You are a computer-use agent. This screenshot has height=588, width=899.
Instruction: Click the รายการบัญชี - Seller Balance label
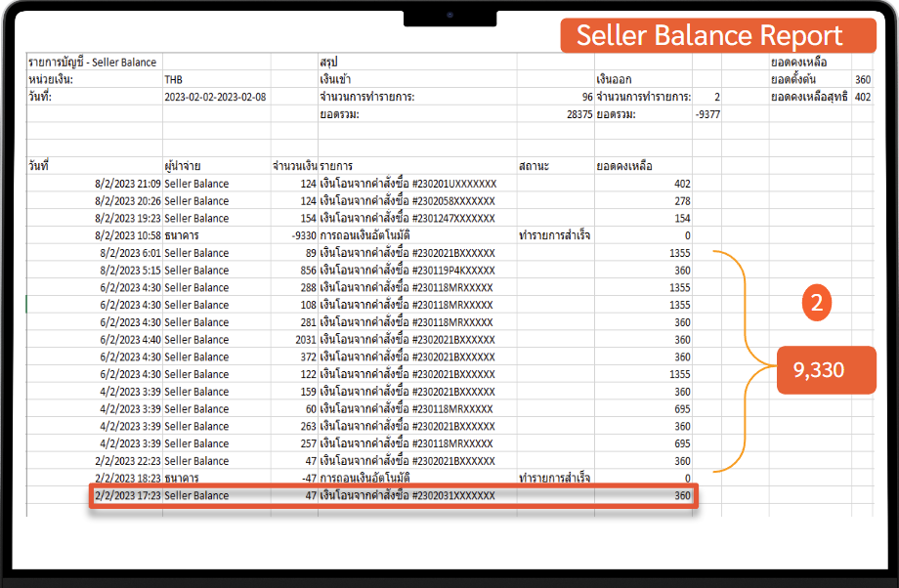pos(93,61)
